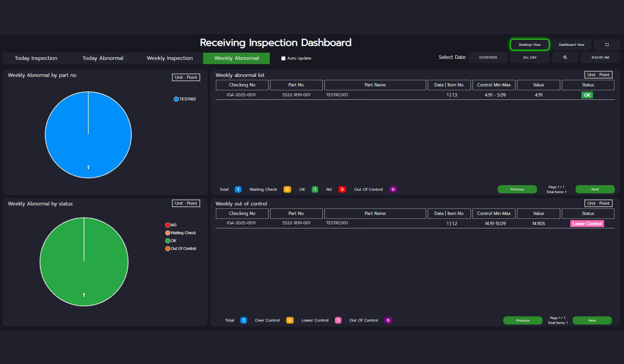Click the green OK status badge
624x364 pixels.
point(587,95)
